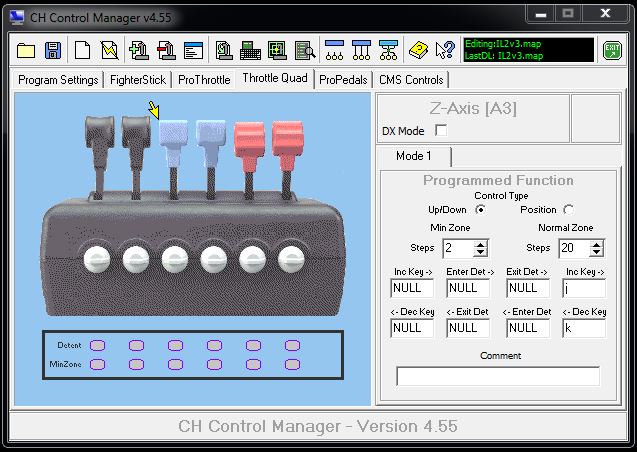Viewport: 637px width, 452px height.
Task: Enable the DX Mode checkbox
Action: (x=441, y=131)
